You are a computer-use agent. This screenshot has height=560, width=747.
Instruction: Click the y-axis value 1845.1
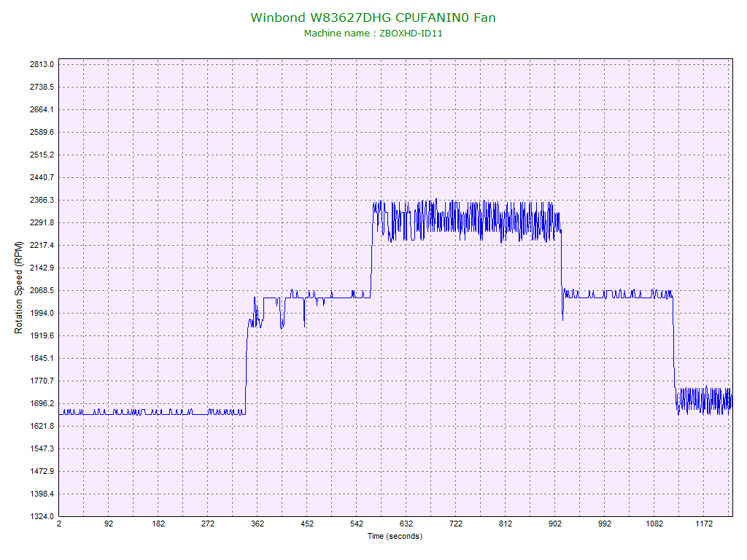(42, 359)
